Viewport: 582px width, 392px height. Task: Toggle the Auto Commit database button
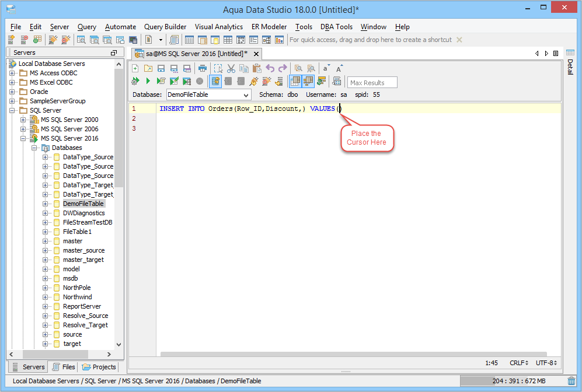tap(215, 81)
